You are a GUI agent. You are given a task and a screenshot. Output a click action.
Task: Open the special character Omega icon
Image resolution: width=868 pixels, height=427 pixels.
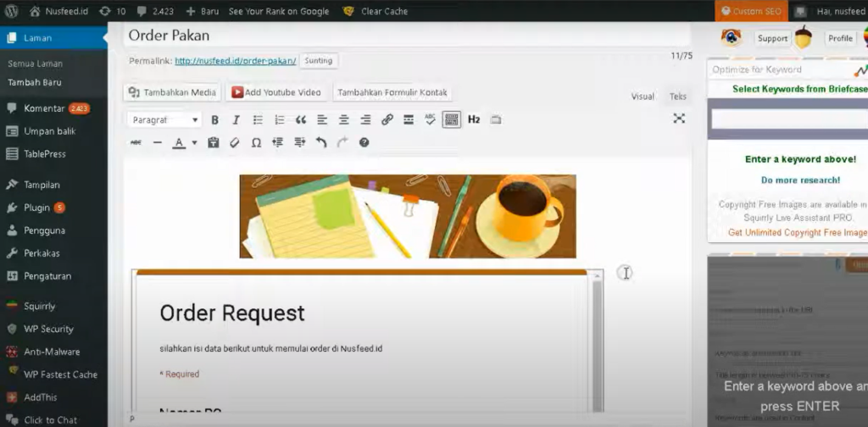(x=256, y=142)
